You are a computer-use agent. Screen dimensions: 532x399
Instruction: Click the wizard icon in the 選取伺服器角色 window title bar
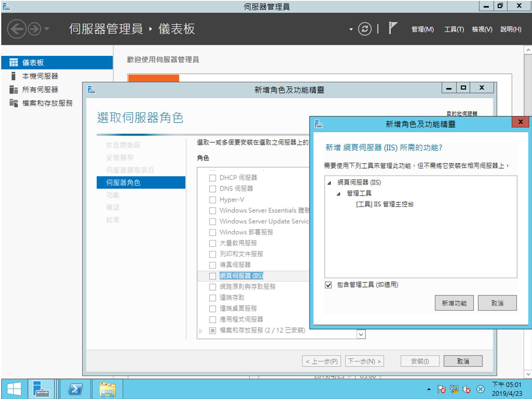(x=92, y=90)
